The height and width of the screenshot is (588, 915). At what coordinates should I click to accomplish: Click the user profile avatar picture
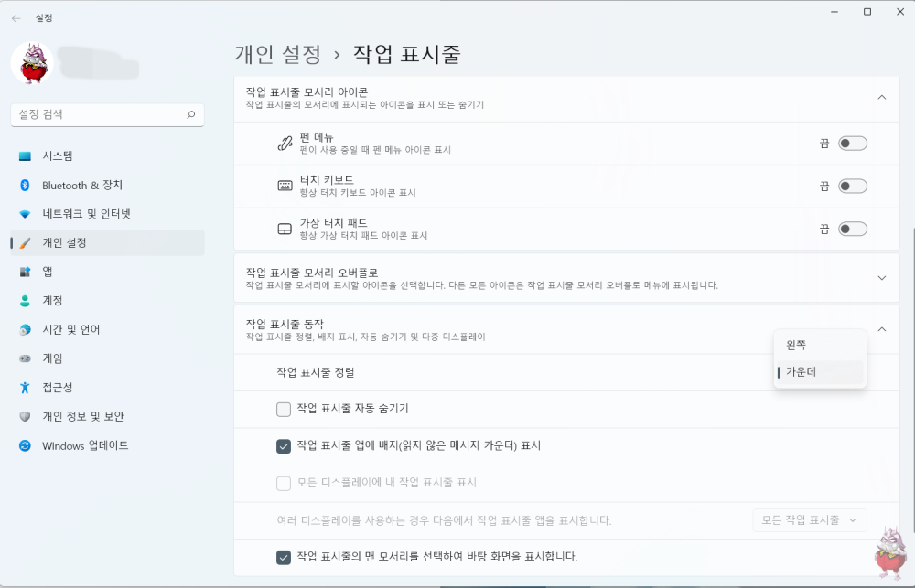point(32,62)
